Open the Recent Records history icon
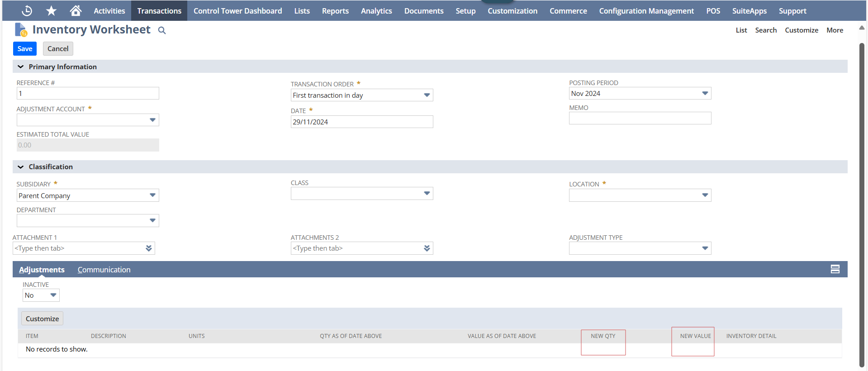Viewport: 868px width, 371px height. (x=27, y=11)
